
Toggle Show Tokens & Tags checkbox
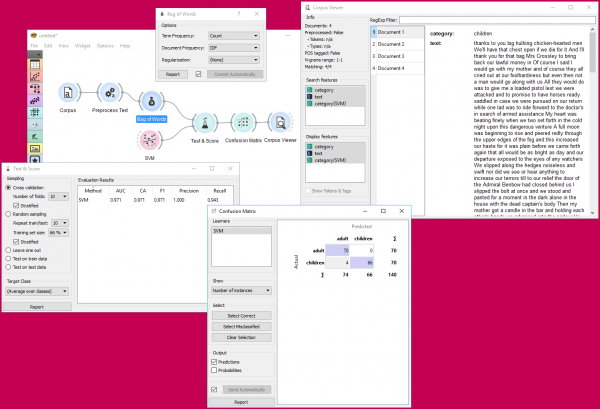click(x=308, y=191)
